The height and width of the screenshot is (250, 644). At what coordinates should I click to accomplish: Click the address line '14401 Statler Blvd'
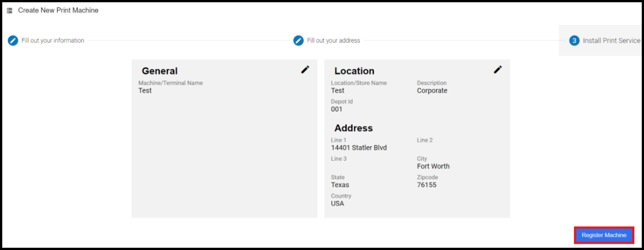(x=359, y=148)
